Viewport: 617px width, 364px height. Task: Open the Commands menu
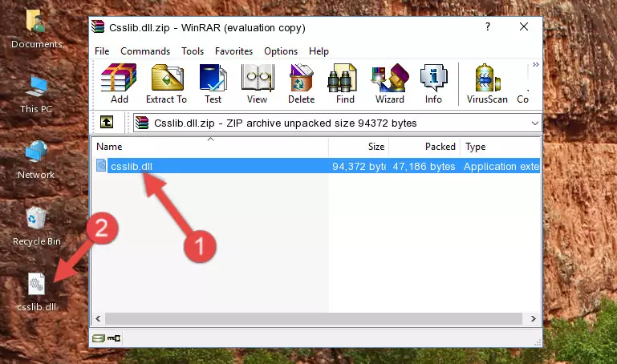click(x=145, y=51)
